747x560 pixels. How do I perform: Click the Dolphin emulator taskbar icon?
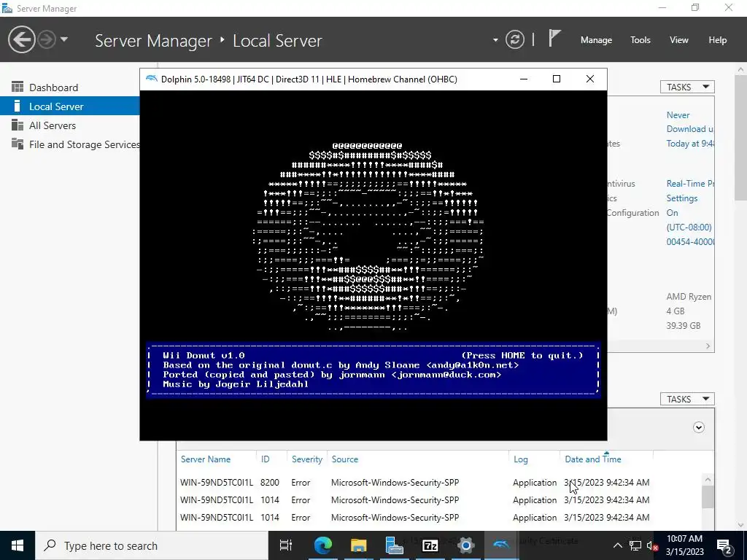(502, 545)
